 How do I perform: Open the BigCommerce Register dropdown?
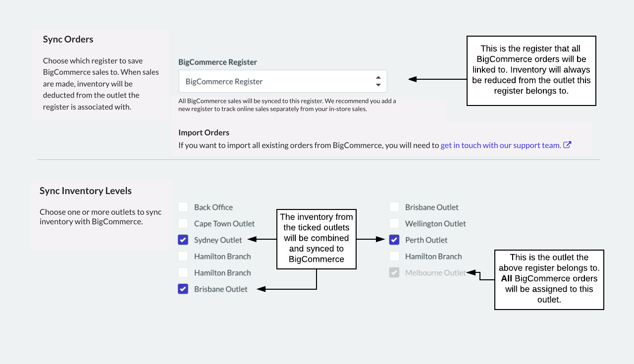[x=282, y=81]
